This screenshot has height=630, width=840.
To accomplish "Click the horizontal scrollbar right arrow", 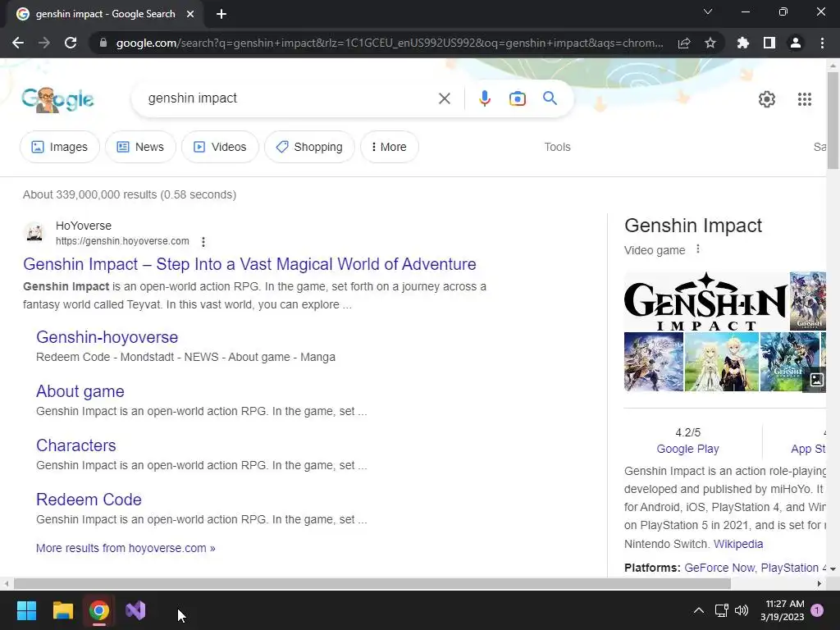I will click(819, 583).
